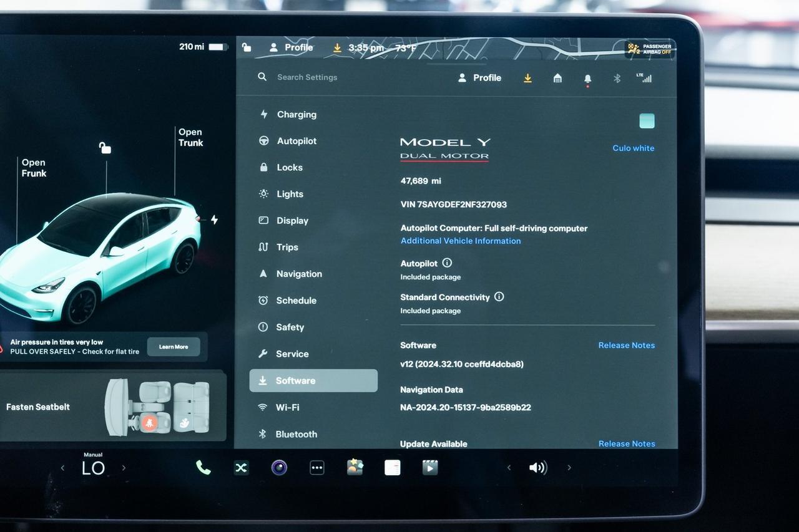Viewport: 799px width, 532px height.
Task: Tap the VIN 7SAYGDEF2NF327093 text
Action: pyautogui.click(x=454, y=205)
